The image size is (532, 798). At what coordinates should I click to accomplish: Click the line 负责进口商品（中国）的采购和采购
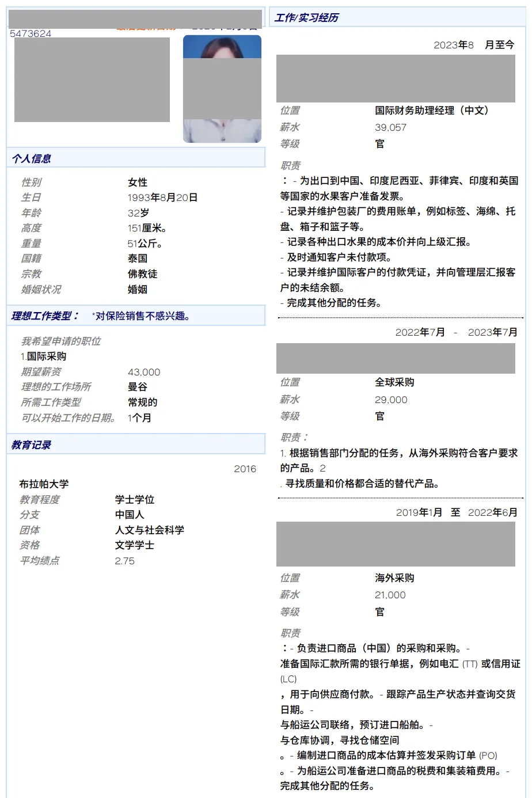point(379,648)
